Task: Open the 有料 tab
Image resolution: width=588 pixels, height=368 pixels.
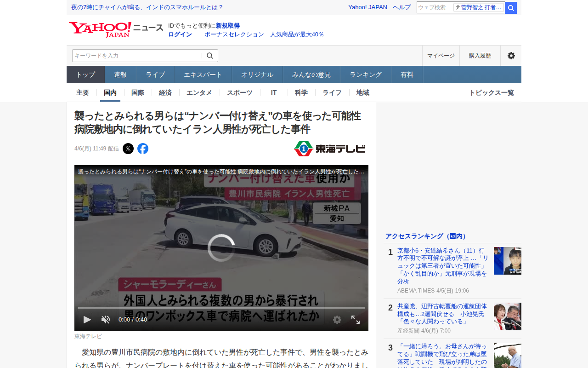Action: (x=407, y=75)
